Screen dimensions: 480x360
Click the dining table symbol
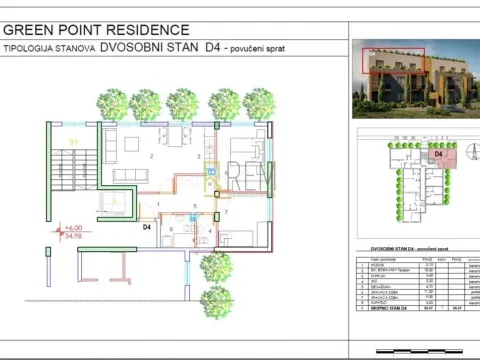pyautogui.click(x=175, y=136)
